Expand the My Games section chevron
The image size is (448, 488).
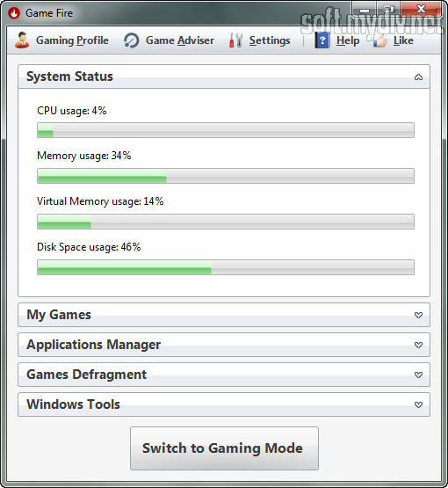pyautogui.click(x=418, y=315)
